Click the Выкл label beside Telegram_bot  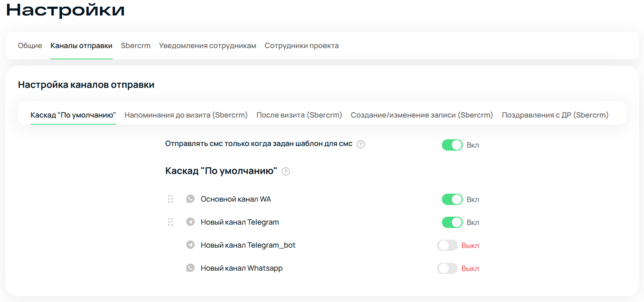(x=470, y=246)
